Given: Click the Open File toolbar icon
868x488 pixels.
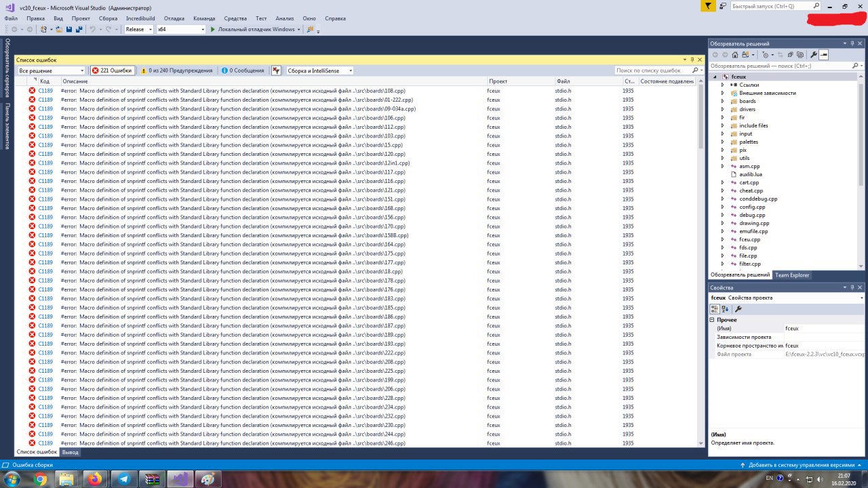Looking at the screenshot, I should point(59,29).
